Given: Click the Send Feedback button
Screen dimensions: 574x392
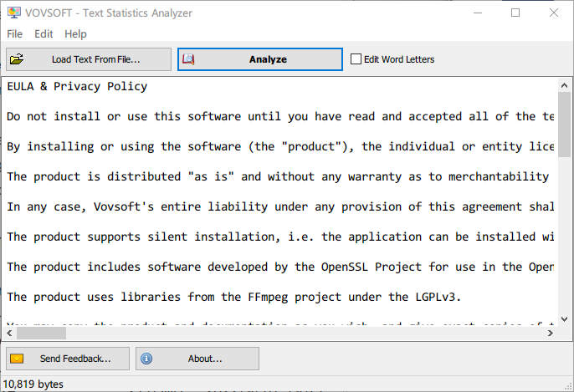Looking at the screenshot, I should point(68,359).
